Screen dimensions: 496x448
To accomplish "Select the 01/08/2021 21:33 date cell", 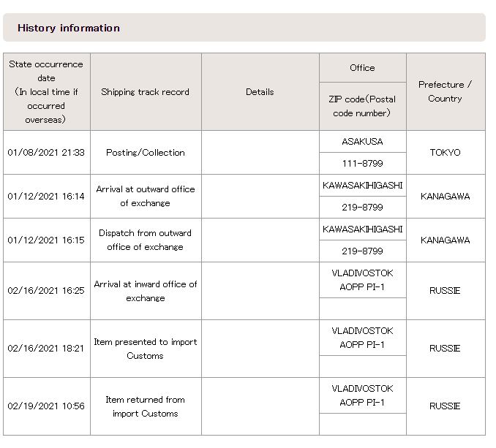I will (47, 152).
